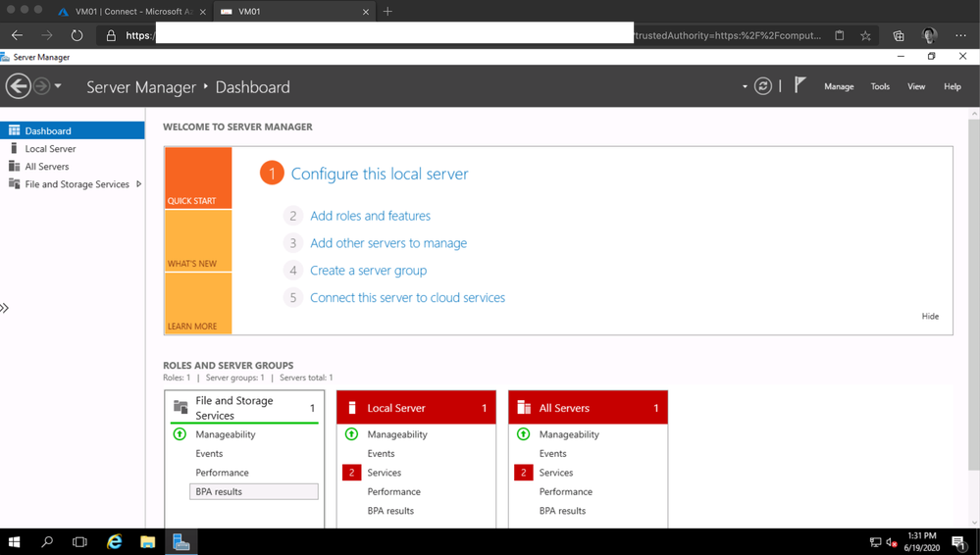Open the All Servers red tile header
Screen dimensions: 980x555
589,408
